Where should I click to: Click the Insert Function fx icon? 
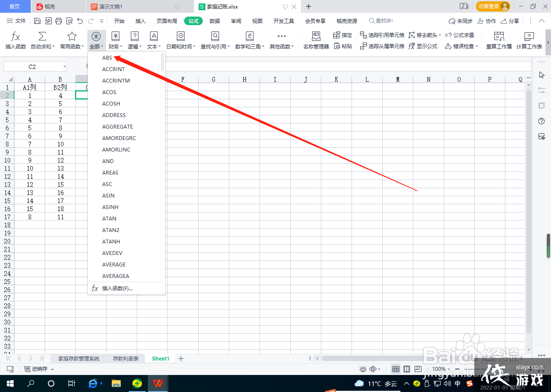pyautogui.click(x=15, y=41)
